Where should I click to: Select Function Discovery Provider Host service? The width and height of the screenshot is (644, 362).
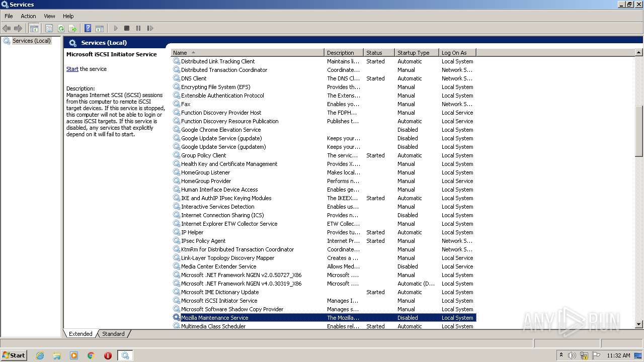tap(324, 113)
